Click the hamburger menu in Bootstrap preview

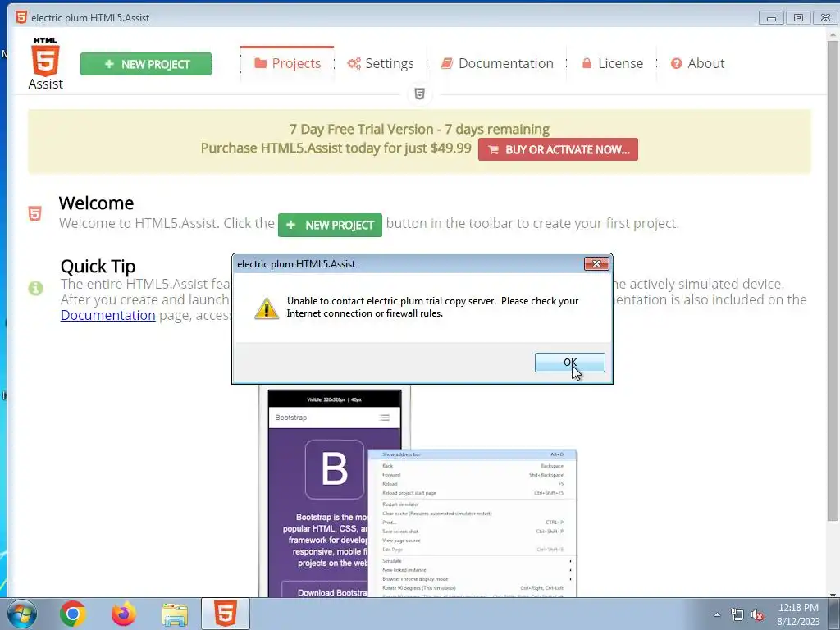pyautogui.click(x=385, y=418)
